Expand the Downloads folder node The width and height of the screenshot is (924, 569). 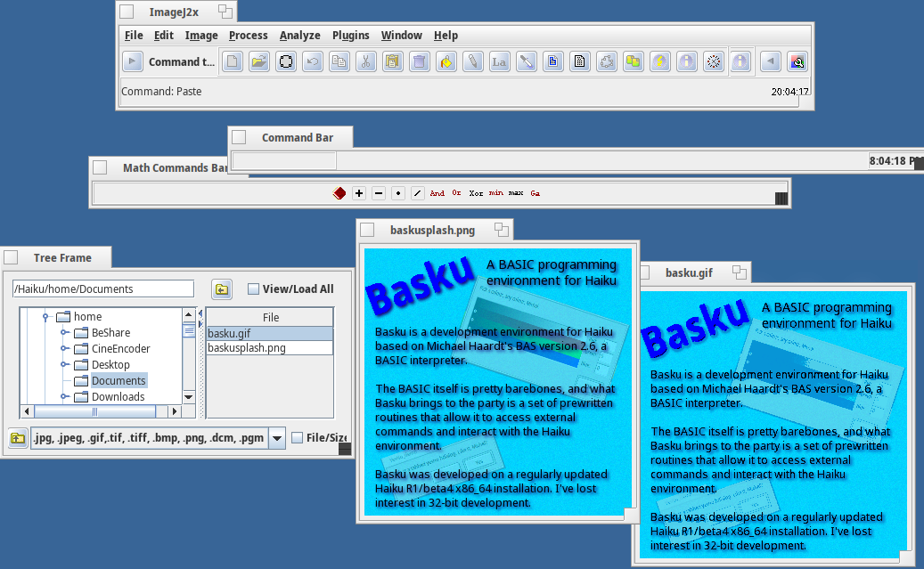tap(64, 396)
